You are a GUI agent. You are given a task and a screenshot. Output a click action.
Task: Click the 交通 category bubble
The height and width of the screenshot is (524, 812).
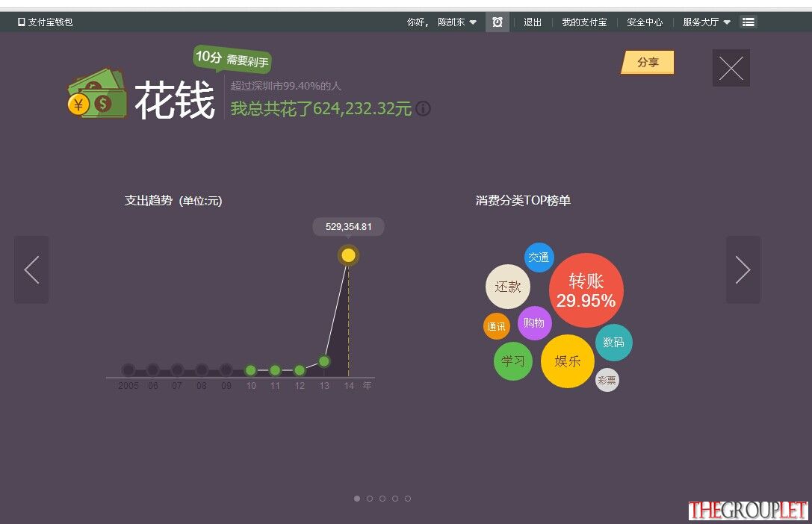coord(539,257)
